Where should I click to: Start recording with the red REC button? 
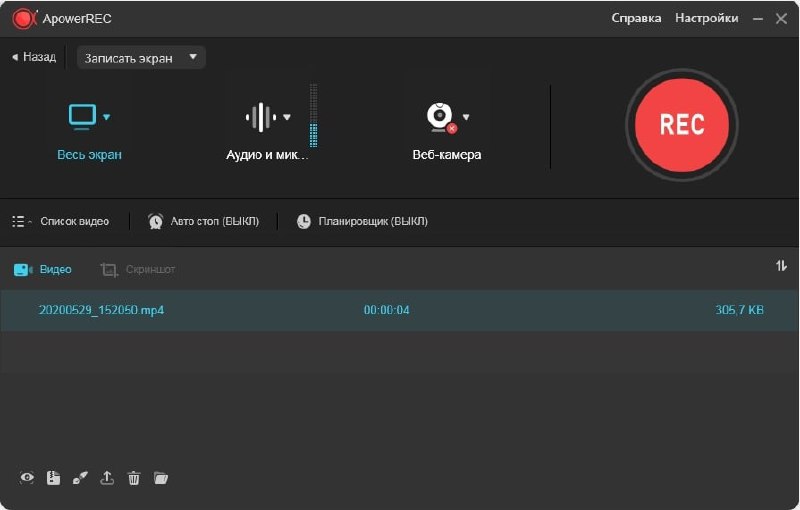682,125
